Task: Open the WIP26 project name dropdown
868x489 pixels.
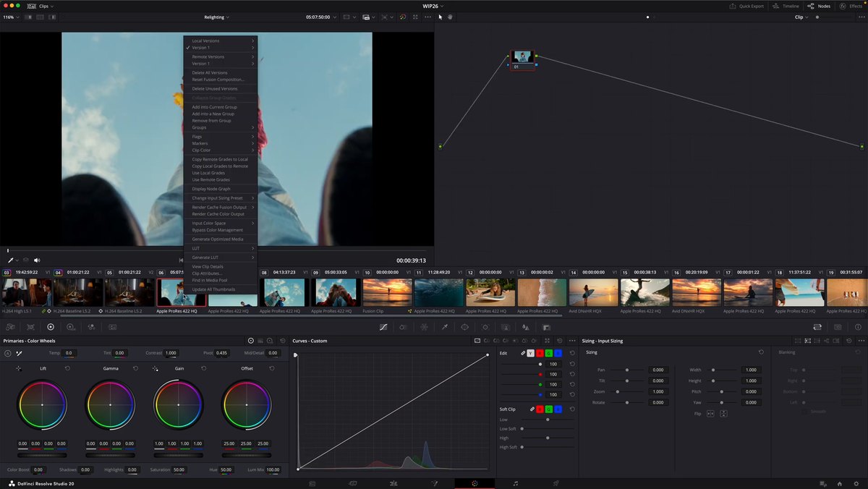Action: pos(433,6)
